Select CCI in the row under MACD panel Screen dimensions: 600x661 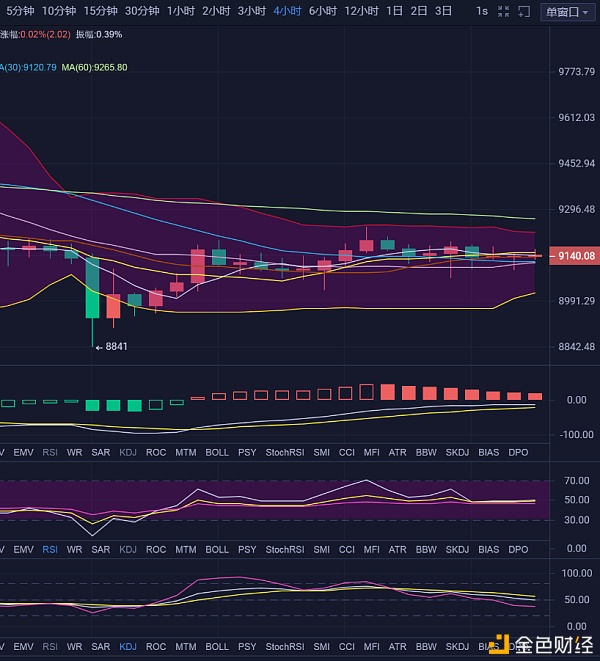click(347, 452)
